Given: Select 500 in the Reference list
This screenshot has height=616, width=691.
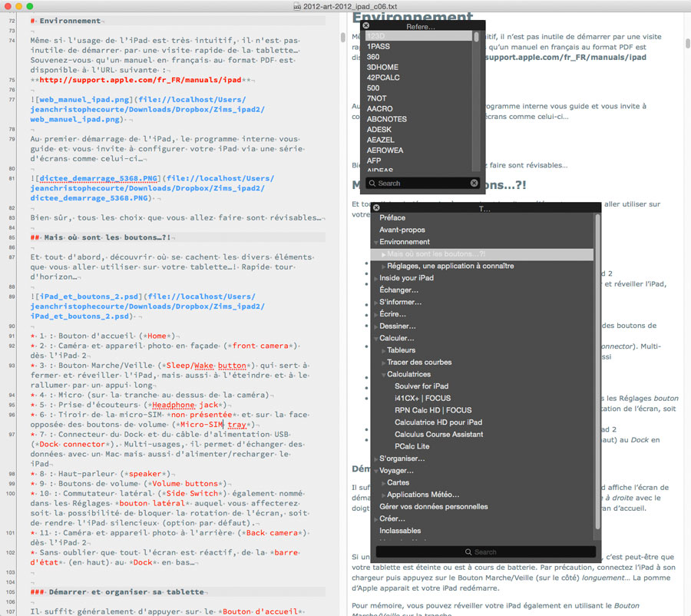Looking at the screenshot, I should click(373, 88).
